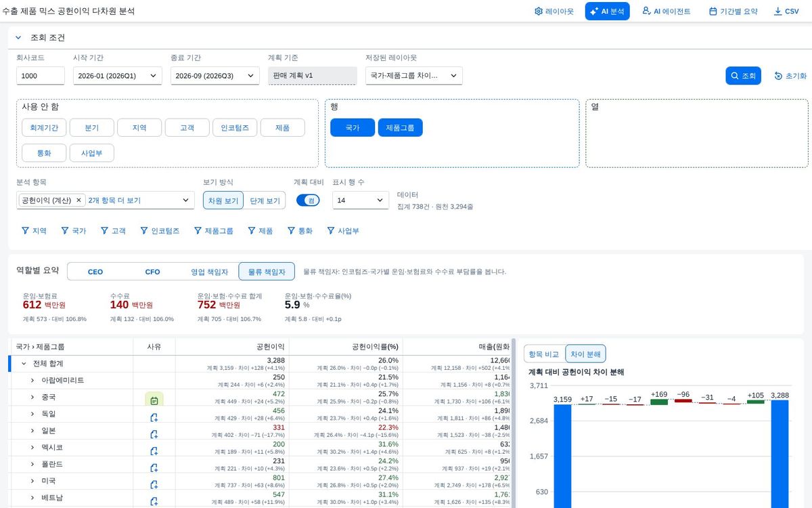This screenshot has width=812, height=508.
Task: Sort by the 공헌이익률(%) column header
Action: [x=346, y=347]
